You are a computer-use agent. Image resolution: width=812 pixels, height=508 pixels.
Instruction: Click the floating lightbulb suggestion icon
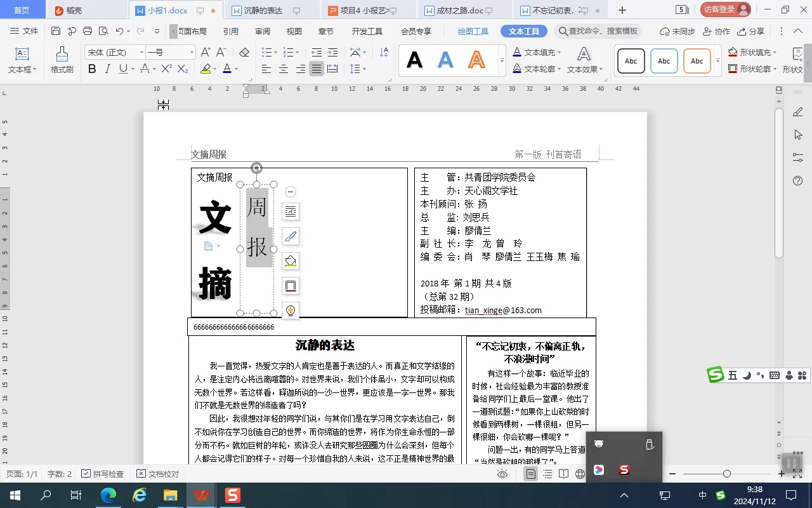[291, 311]
